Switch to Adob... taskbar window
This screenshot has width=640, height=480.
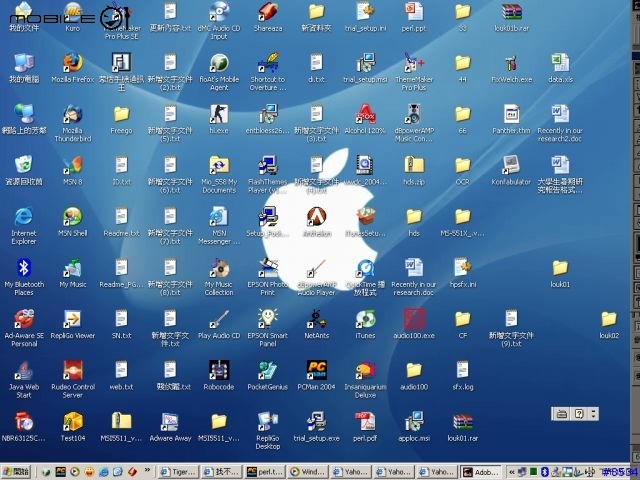click(x=481, y=472)
